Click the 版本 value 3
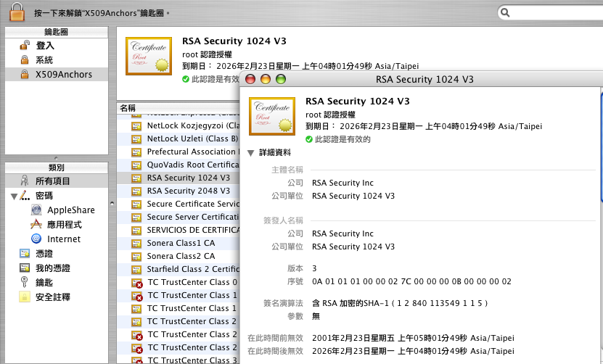This screenshot has height=364, width=603. 314,268
